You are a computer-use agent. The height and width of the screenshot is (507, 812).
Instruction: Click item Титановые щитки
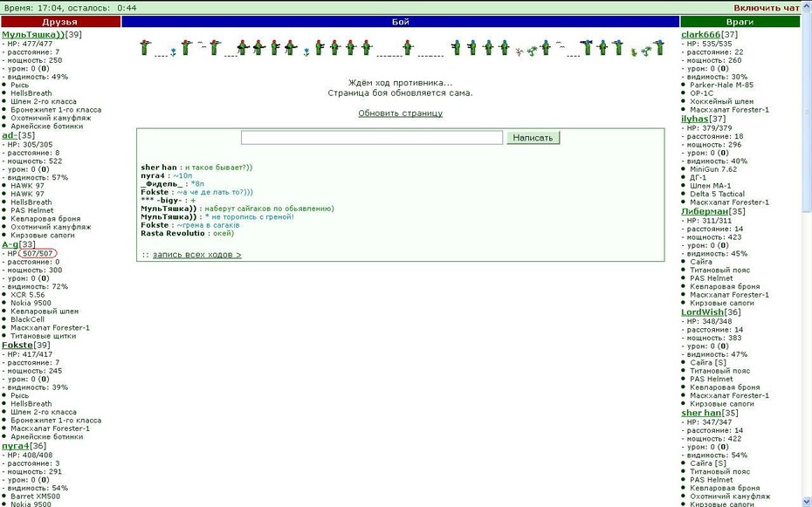pos(43,336)
